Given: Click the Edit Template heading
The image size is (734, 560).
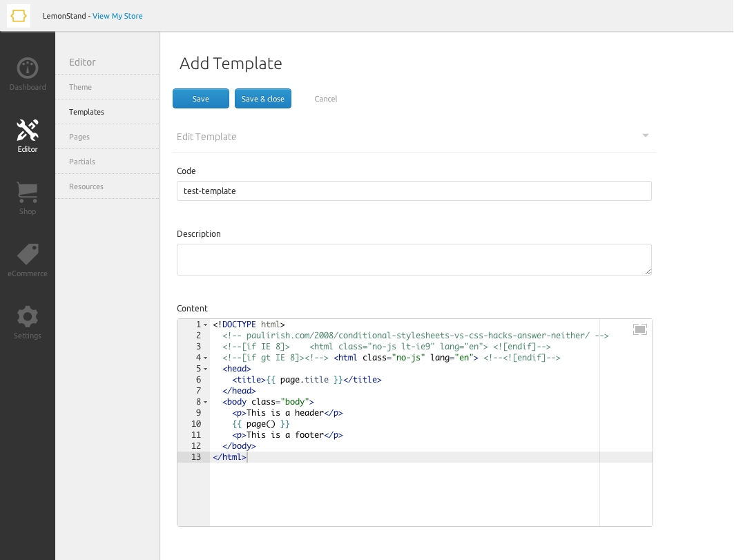Looking at the screenshot, I should [206, 137].
